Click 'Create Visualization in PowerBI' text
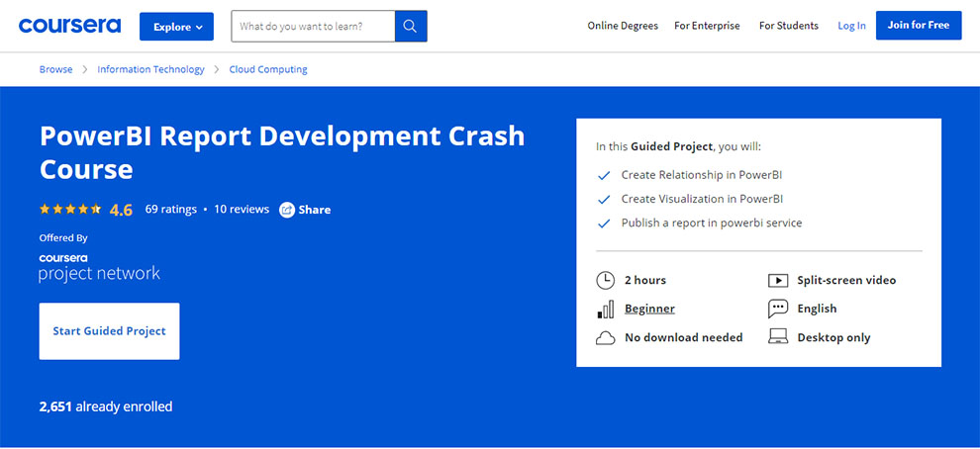 coord(702,199)
